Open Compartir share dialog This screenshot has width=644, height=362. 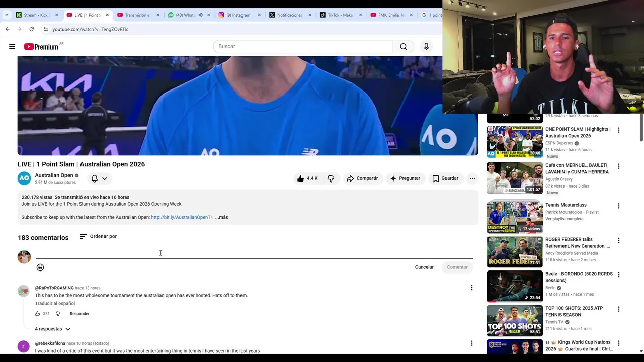click(x=362, y=178)
